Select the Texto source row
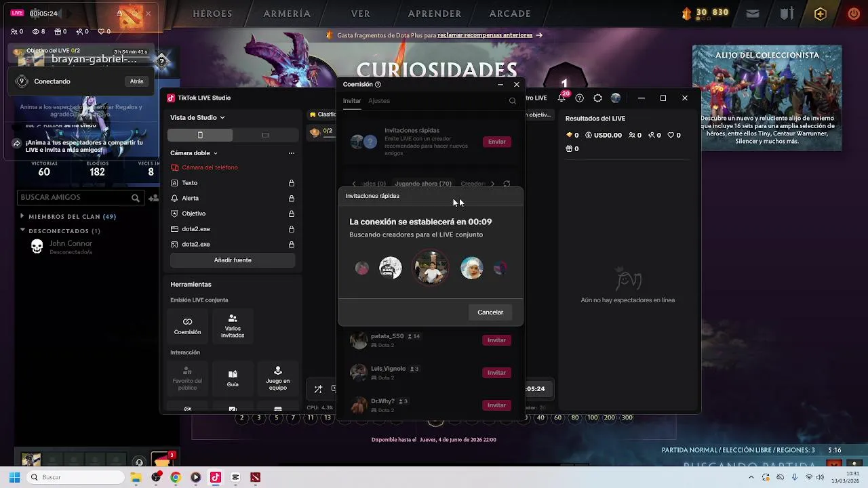The height and width of the screenshot is (488, 868). (x=233, y=183)
